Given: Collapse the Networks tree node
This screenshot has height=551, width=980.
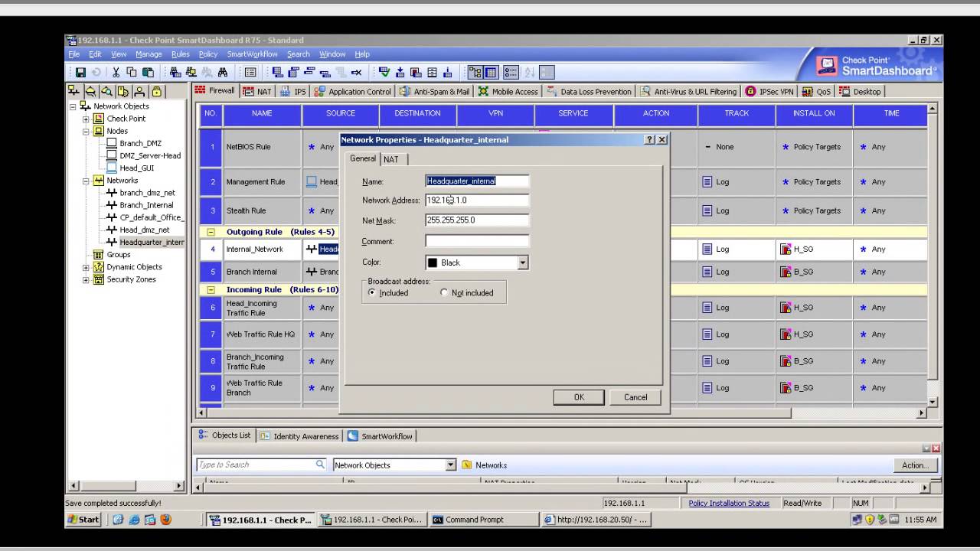Looking at the screenshot, I should coord(86,181).
